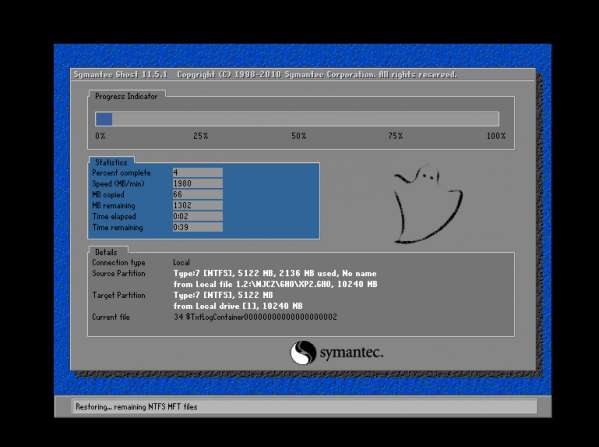
Task: Click the blue progress bar fill
Action: pyautogui.click(x=104, y=119)
